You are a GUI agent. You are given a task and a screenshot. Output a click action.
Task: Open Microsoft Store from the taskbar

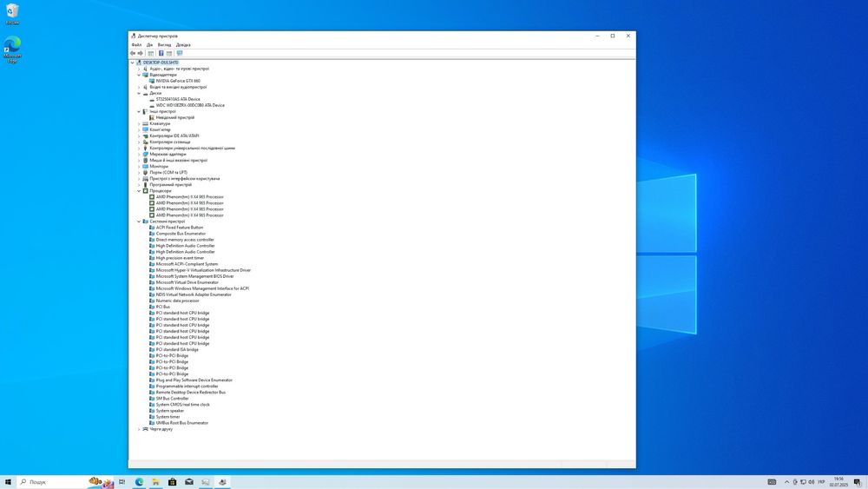172,482
